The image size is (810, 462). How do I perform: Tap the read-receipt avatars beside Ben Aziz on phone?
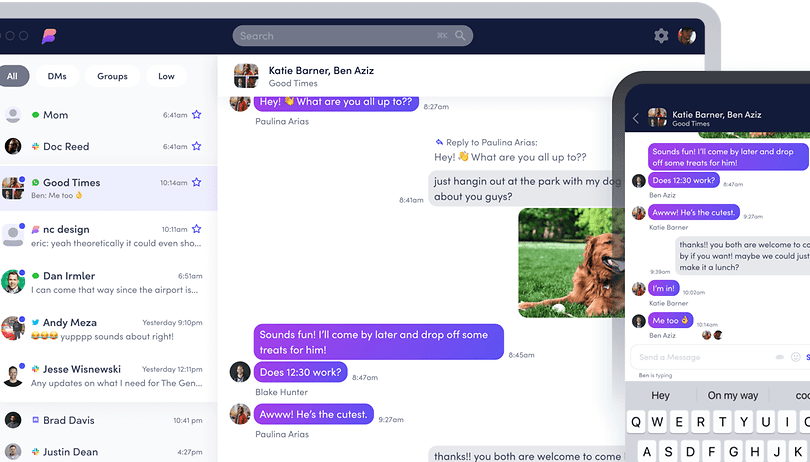click(x=712, y=335)
